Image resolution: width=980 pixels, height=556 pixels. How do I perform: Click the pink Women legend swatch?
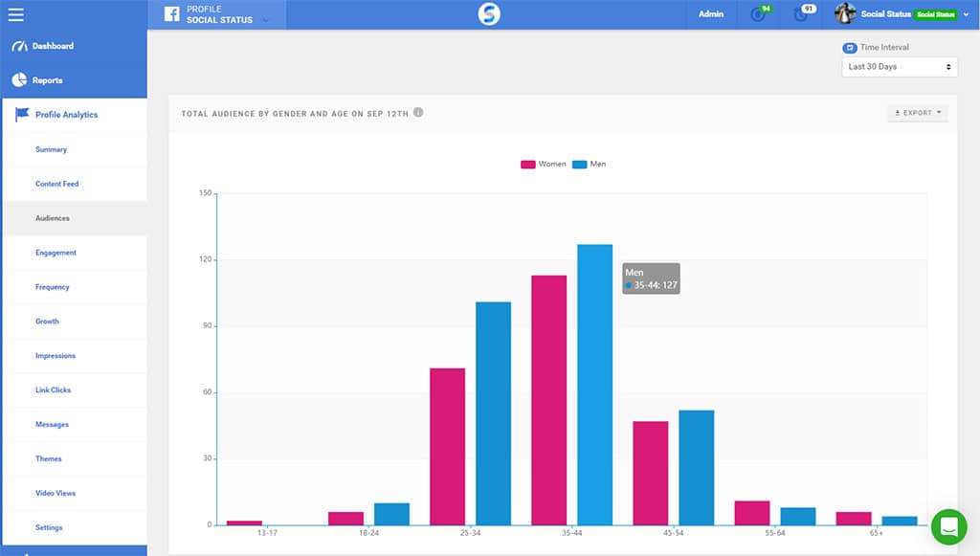528,165
